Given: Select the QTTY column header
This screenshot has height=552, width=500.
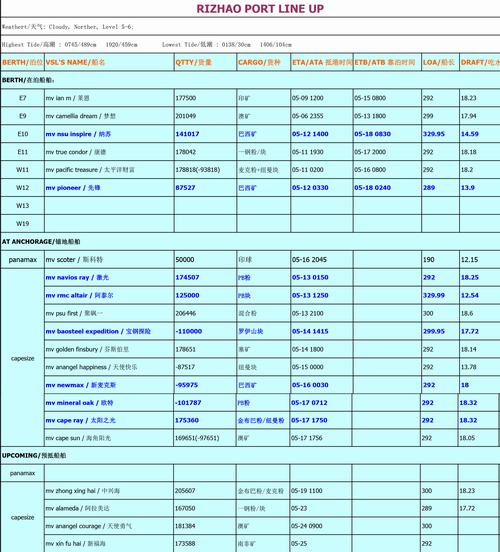Looking at the screenshot, I should [193, 62].
